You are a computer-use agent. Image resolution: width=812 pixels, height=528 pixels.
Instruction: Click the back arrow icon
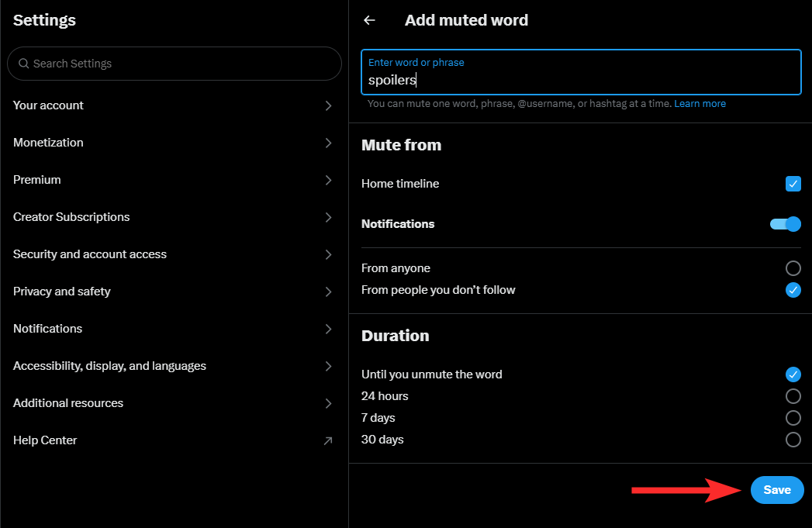(369, 21)
